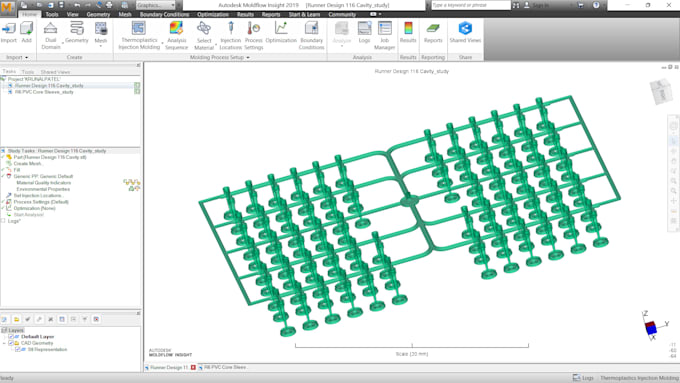This screenshot has height=383, width=680.
Task: Open the dropdown arrow under Mesh
Action: coord(101,46)
